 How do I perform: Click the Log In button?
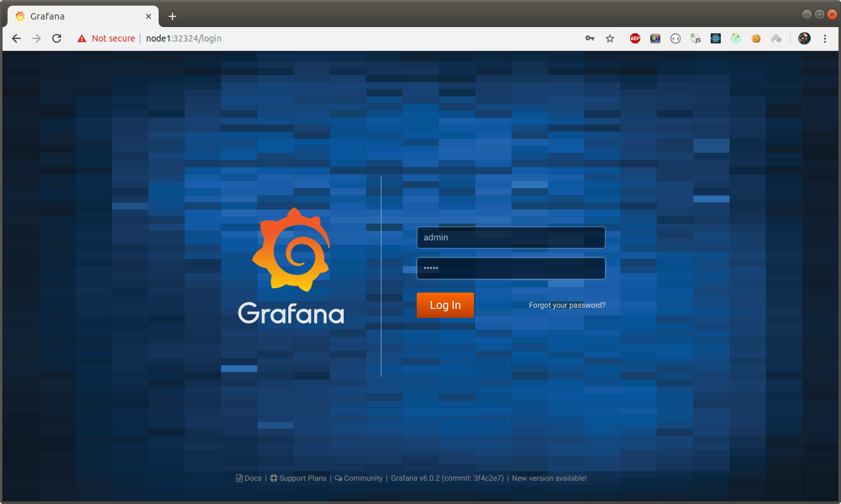pos(445,305)
